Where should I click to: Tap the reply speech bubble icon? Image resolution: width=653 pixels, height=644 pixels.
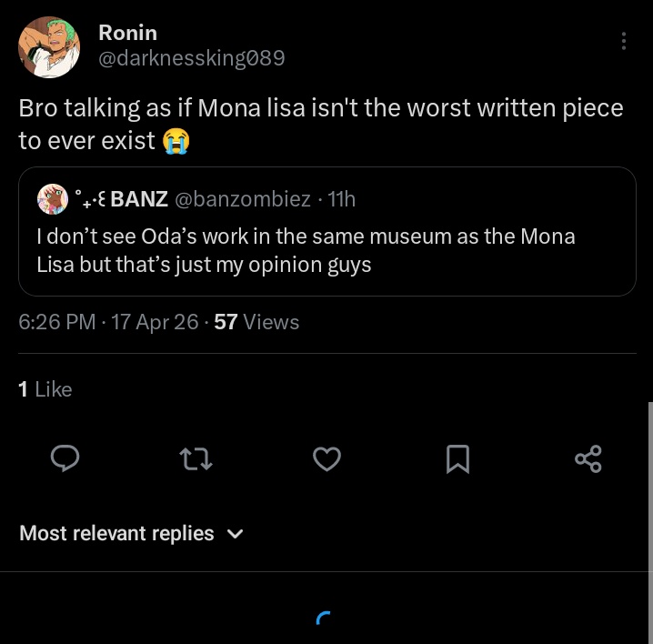63,459
